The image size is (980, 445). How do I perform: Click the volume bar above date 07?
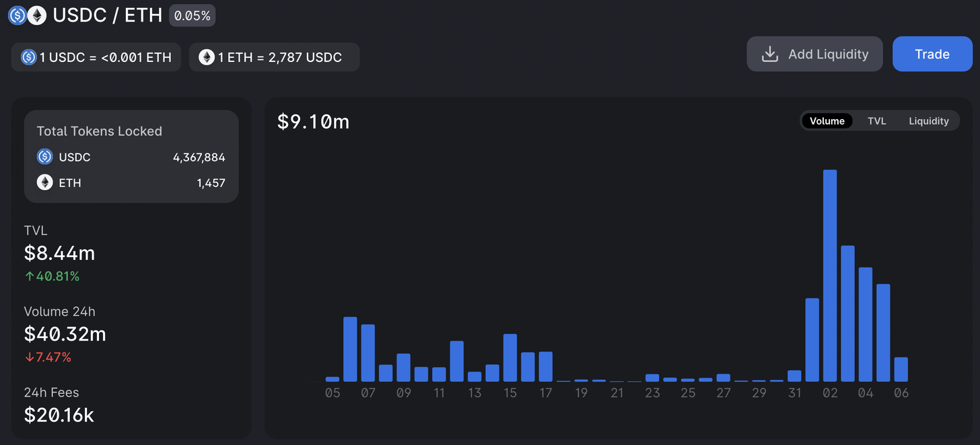pyautogui.click(x=368, y=353)
